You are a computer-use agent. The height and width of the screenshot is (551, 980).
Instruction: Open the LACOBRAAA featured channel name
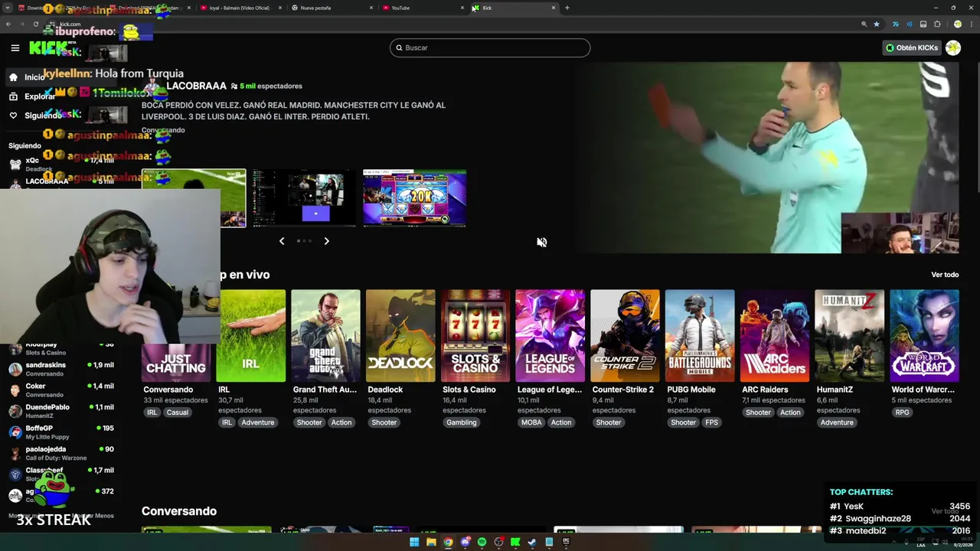pos(196,86)
